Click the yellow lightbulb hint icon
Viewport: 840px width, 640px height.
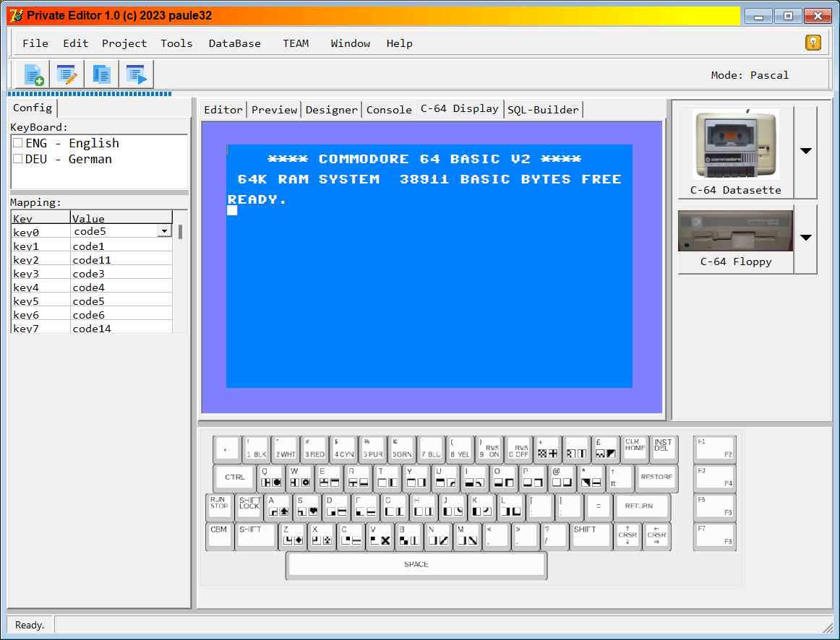click(813, 43)
